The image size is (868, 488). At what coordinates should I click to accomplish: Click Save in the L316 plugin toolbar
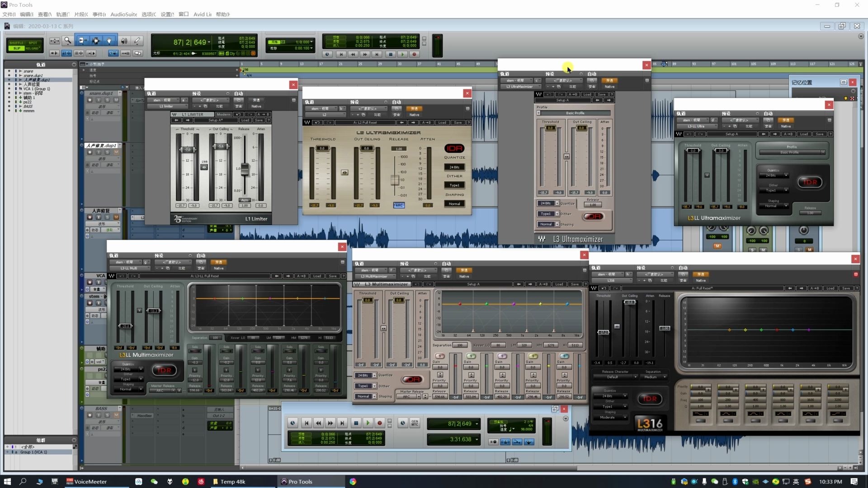[846, 288]
